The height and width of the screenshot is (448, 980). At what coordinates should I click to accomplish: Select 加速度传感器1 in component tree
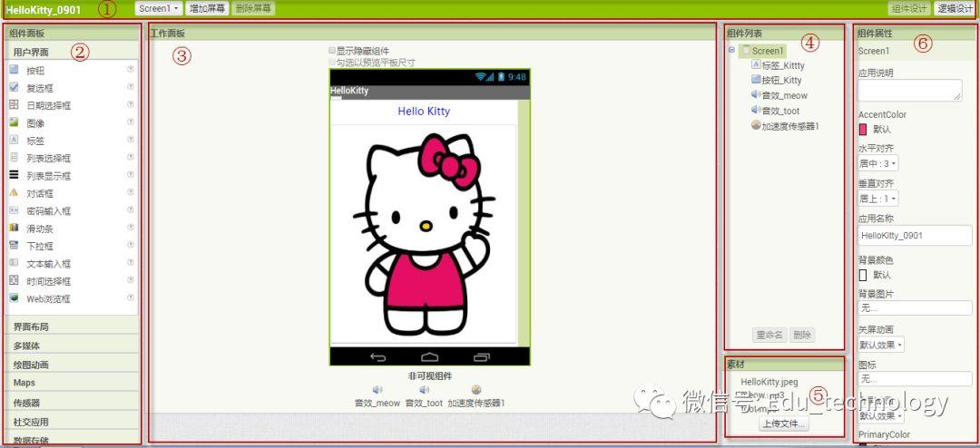[785, 125]
